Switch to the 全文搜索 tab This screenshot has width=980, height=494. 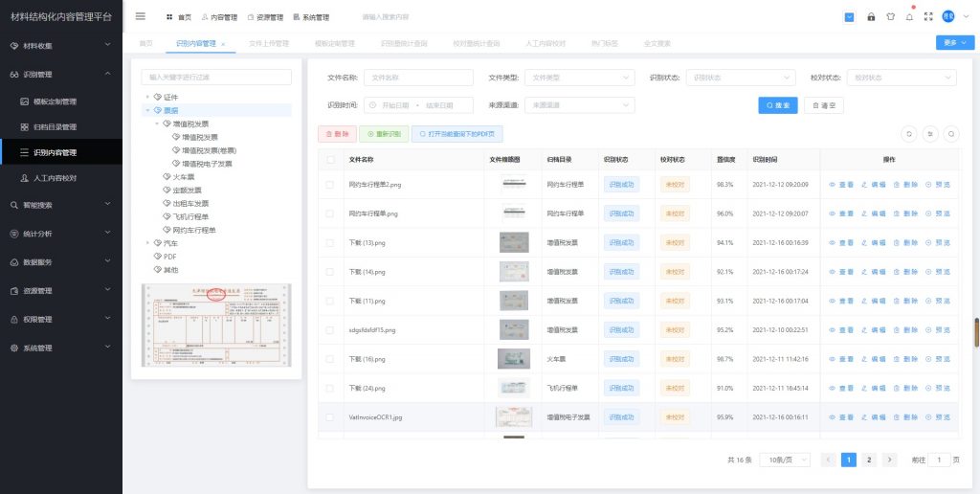point(657,44)
